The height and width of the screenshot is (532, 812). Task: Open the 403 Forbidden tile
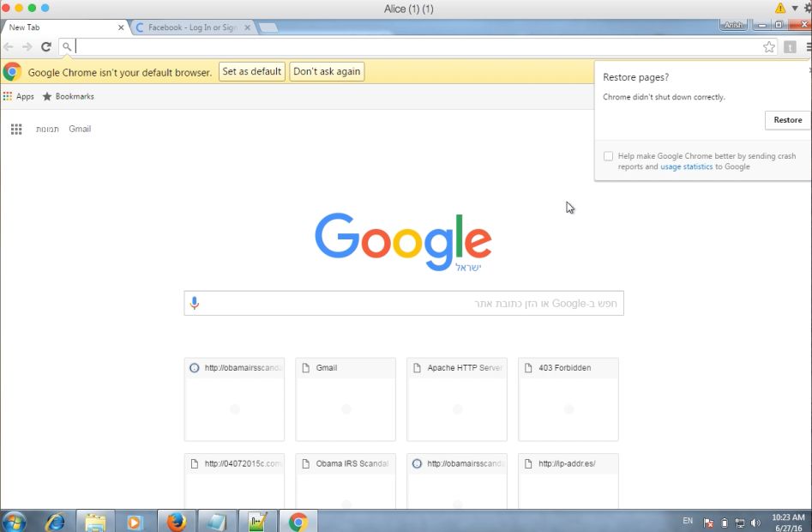coord(568,399)
